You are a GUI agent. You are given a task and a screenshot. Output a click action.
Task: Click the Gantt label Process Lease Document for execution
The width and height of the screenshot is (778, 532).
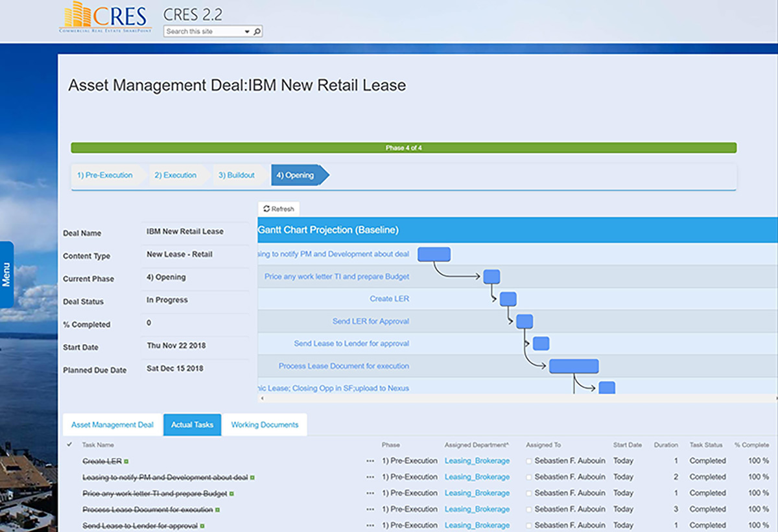coord(344,366)
